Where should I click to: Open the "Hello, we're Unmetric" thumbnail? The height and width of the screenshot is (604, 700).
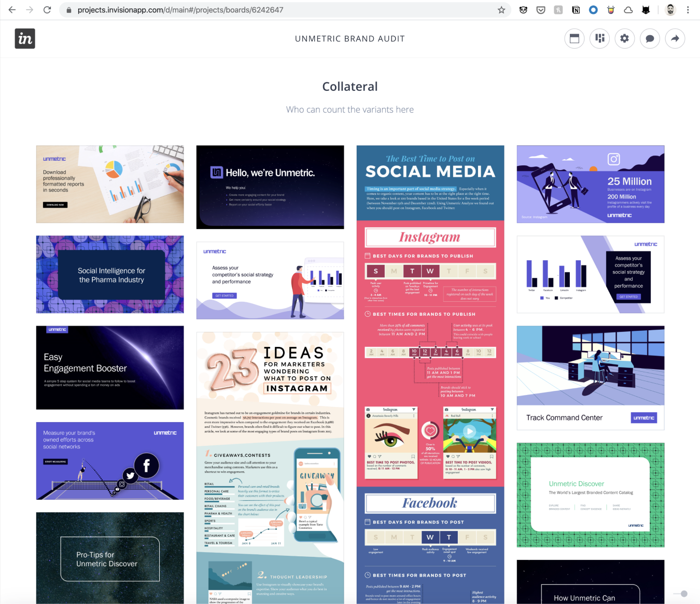coord(270,187)
